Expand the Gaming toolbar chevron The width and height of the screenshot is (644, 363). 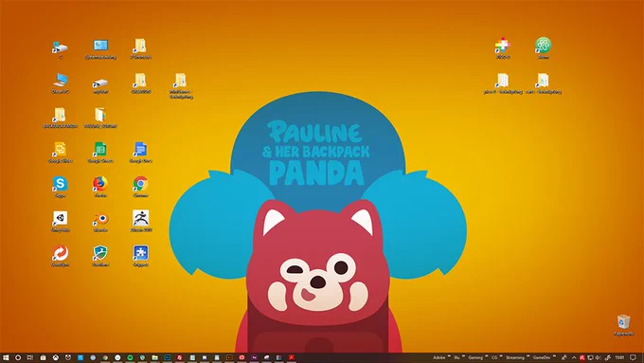[x=487, y=356]
